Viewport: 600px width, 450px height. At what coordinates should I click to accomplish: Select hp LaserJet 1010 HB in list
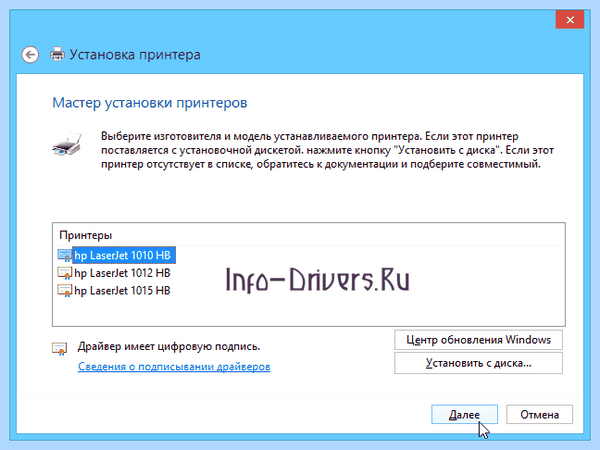point(122,255)
